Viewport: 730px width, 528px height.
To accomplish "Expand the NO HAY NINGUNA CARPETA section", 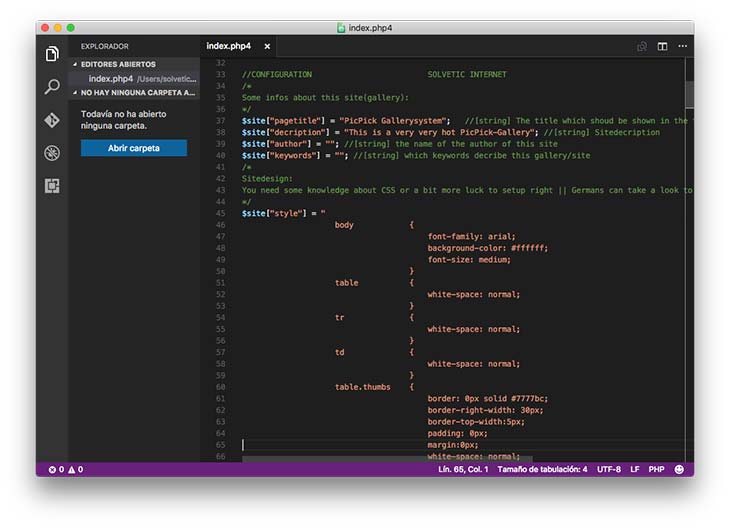I will tap(137, 92).
